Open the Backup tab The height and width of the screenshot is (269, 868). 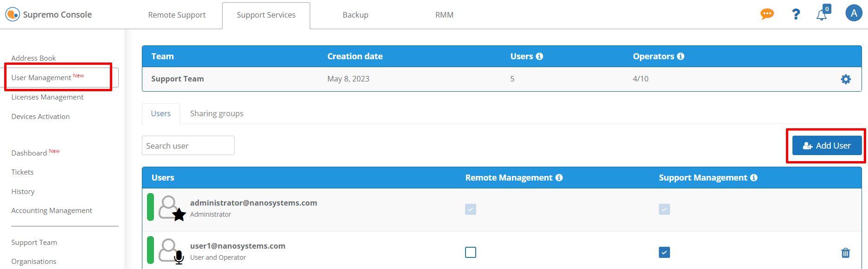355,15
